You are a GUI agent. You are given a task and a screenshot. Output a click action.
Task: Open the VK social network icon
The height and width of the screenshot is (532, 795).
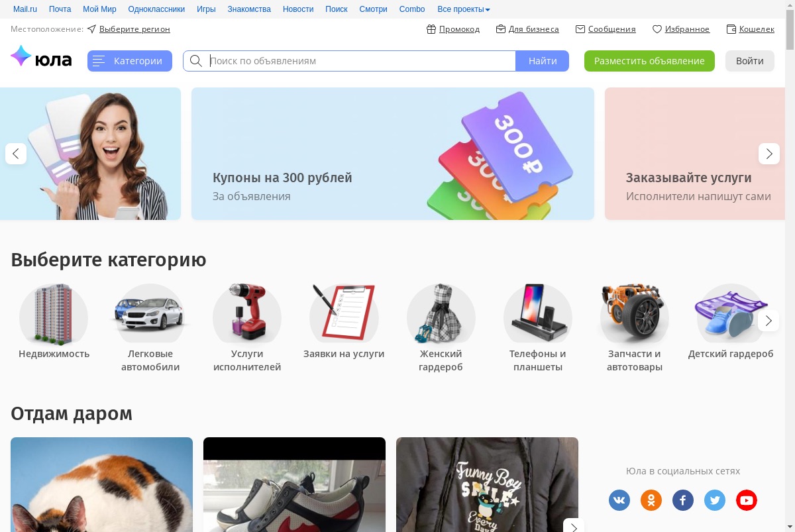pos(619,500)
